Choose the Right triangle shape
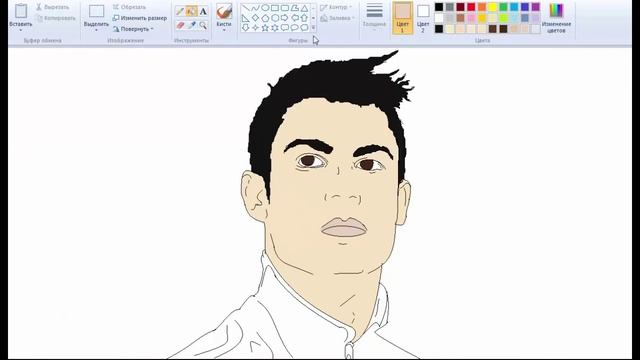640x360 pixels. (245, 18)
